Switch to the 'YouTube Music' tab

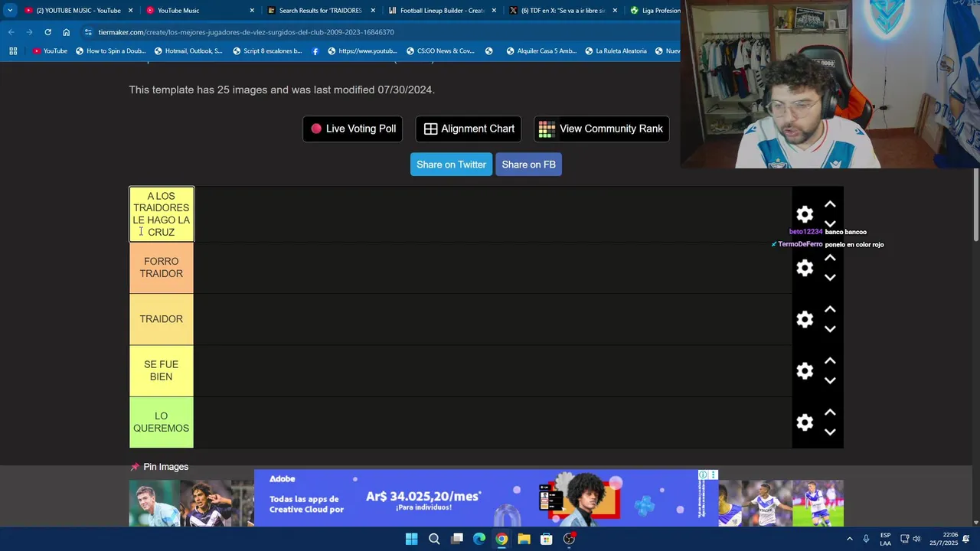point(199,11)
